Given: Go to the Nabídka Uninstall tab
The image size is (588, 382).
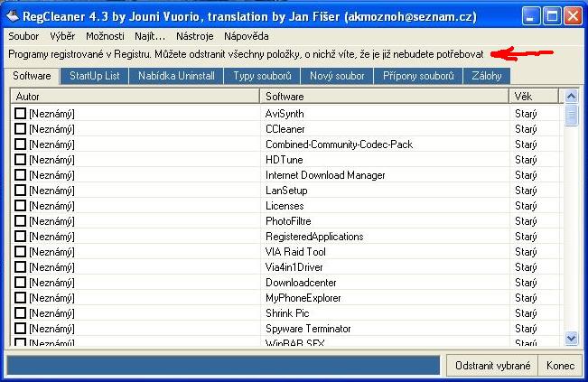Looking at the screenshot, I should (x=177, y=76).
